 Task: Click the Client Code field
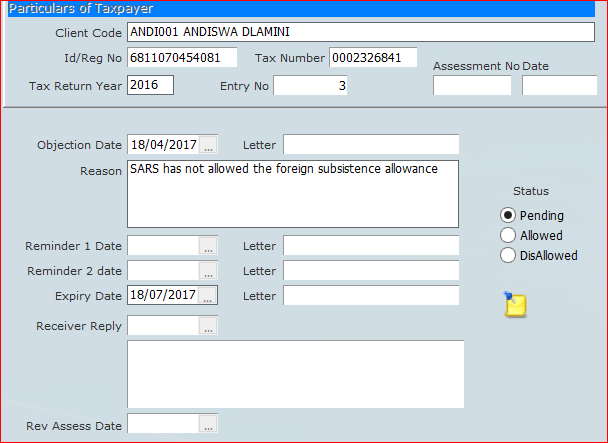point(360,33)
